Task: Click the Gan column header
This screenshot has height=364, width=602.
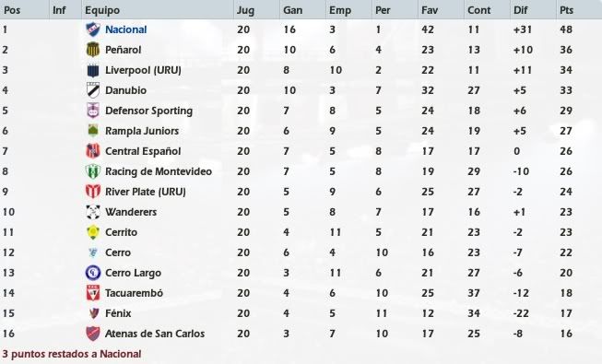Action: point(292,10)
